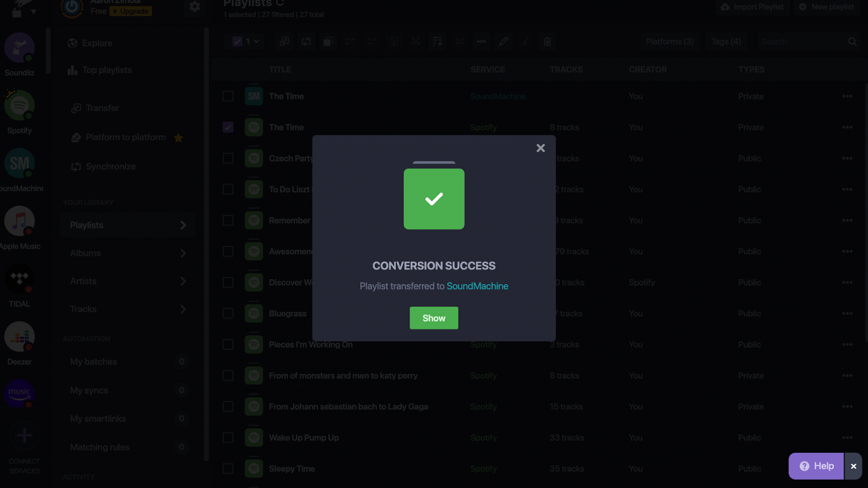This screenshot has height=488, width=868.
Task: Click the New playlist button
Action: [827, 7]
